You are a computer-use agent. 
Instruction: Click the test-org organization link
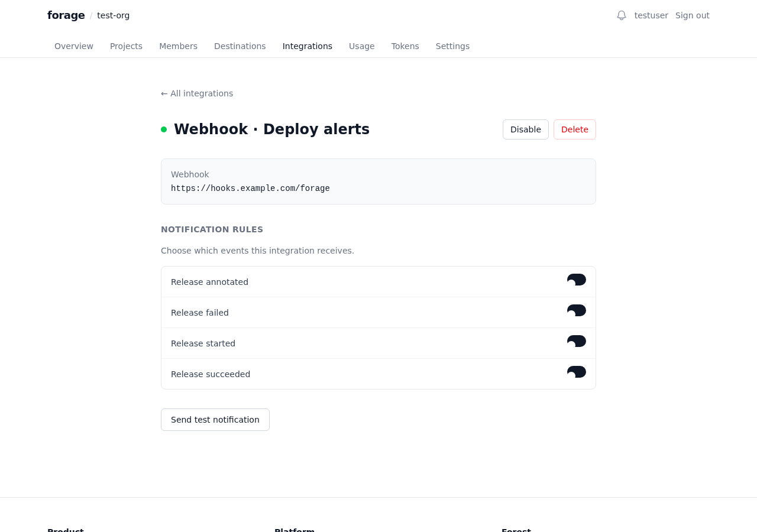pyautogui.click(x=113, y=15)
